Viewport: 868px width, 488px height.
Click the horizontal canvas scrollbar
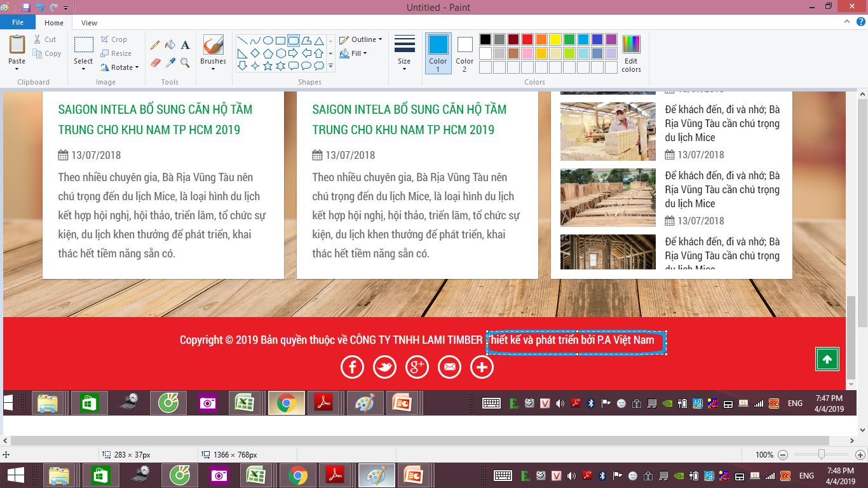(x=419, y=440)
